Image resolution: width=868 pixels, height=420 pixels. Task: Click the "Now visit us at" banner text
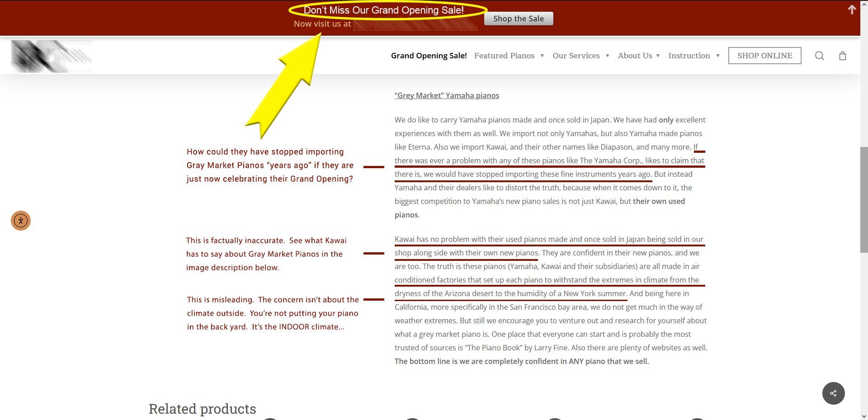point(322,24)
